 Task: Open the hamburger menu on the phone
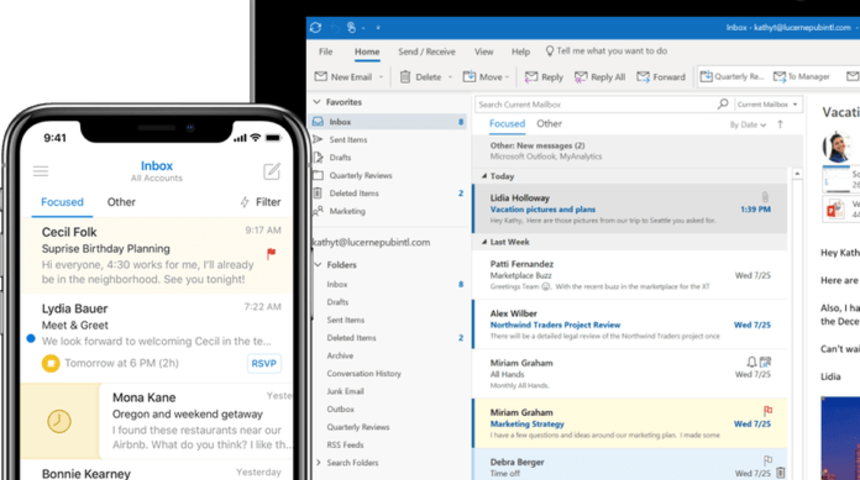click(x=41, y=171)
